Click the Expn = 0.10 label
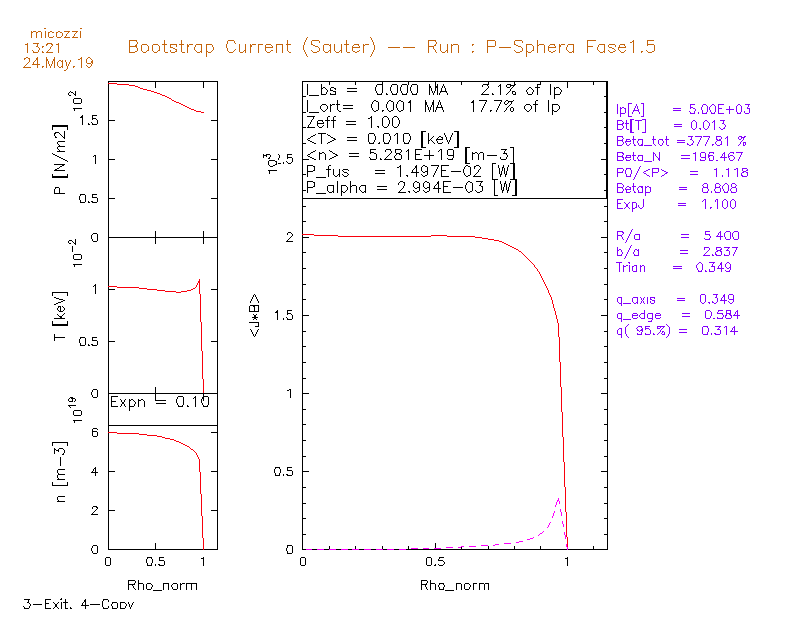The width and height of the screenshot is (806, 617). click(160, 402)
